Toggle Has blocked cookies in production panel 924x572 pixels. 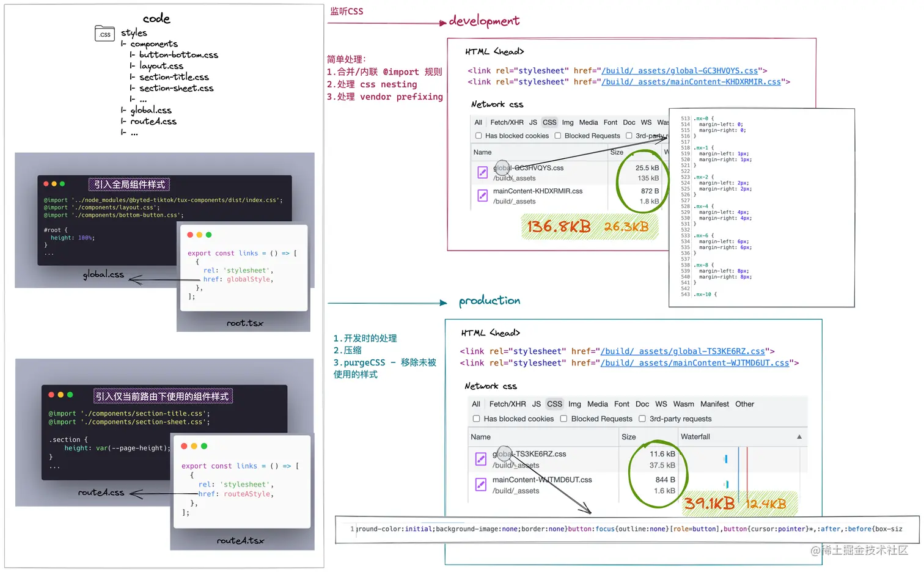click(x=477, y=419)
